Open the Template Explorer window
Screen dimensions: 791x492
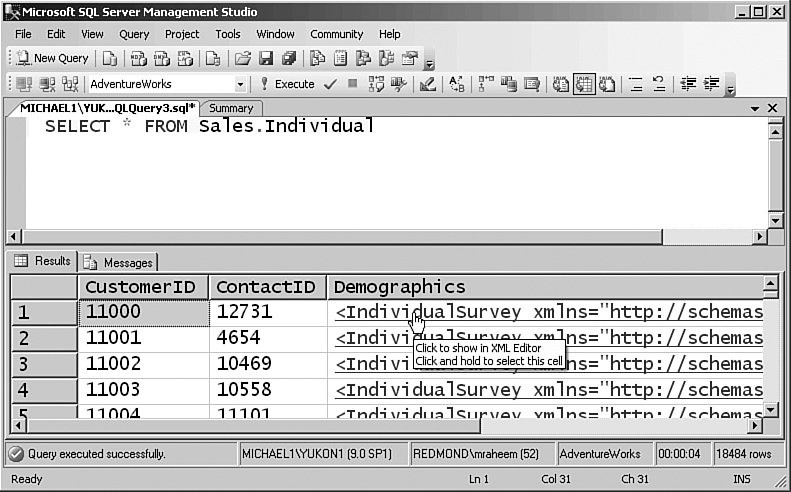[x=386, y=59]
